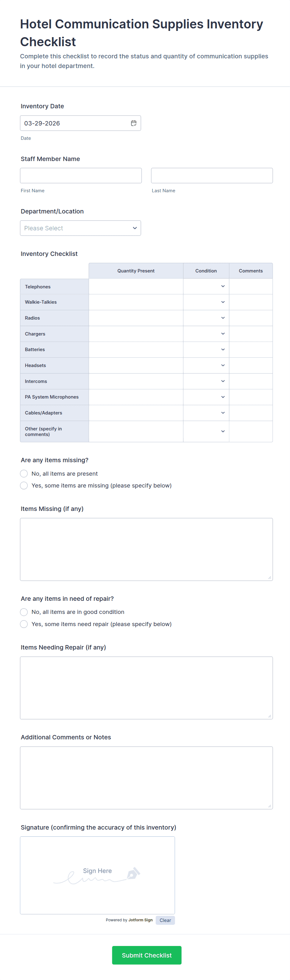Focus the Last Name input box
This screenshot has width=290, height=980.
212,176
